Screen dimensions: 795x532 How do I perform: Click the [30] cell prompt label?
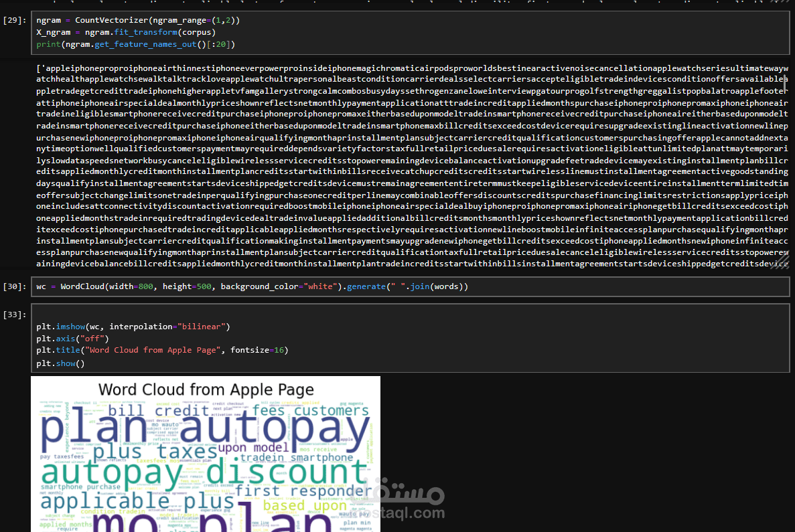14,287
